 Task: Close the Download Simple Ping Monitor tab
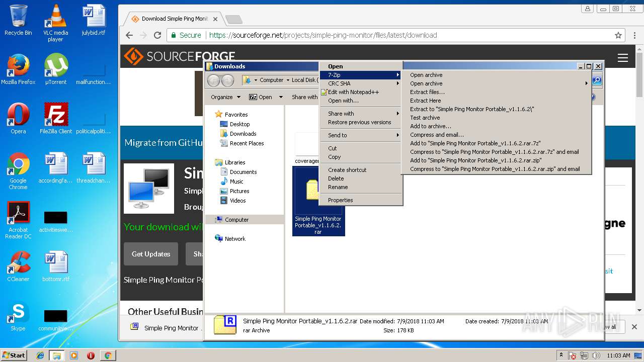pyautogui.click(x=215, y=19)
